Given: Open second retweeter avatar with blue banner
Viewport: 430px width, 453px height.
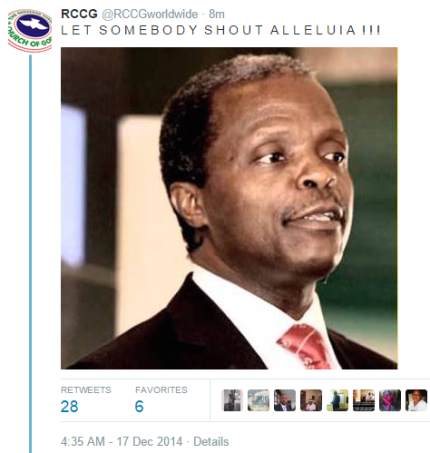Looking at the screenshot, I should (x=258, y=400).
